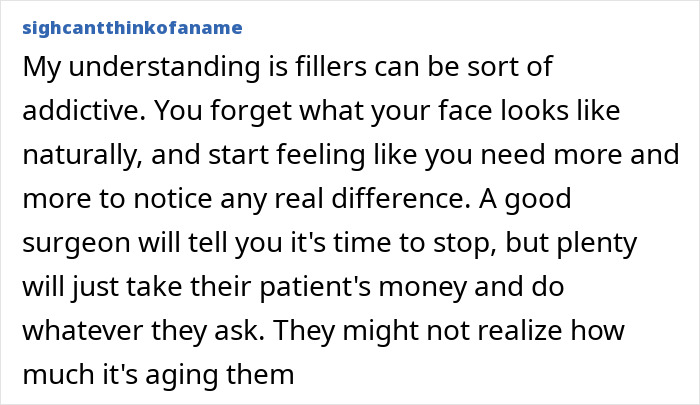Click the word 'whatever' in the comment

point(83,331)
